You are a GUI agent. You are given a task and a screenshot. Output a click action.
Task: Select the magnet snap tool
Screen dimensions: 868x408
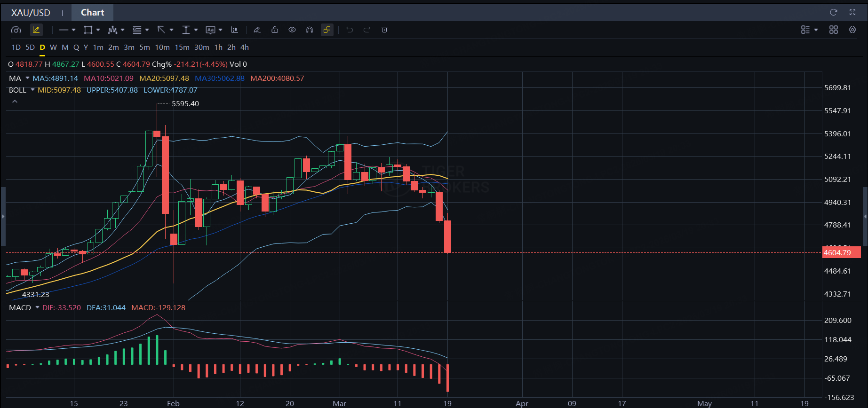click(x=310, y=30)
